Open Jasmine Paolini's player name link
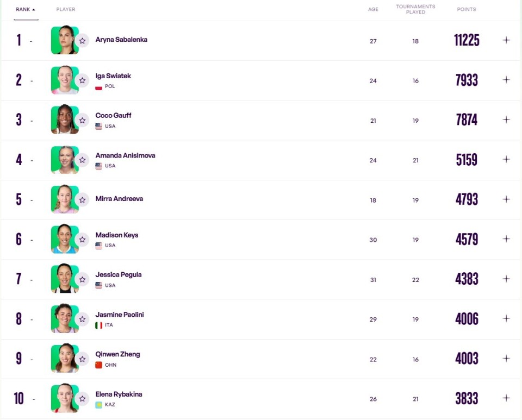522x420 pixels. click(120, 315)
